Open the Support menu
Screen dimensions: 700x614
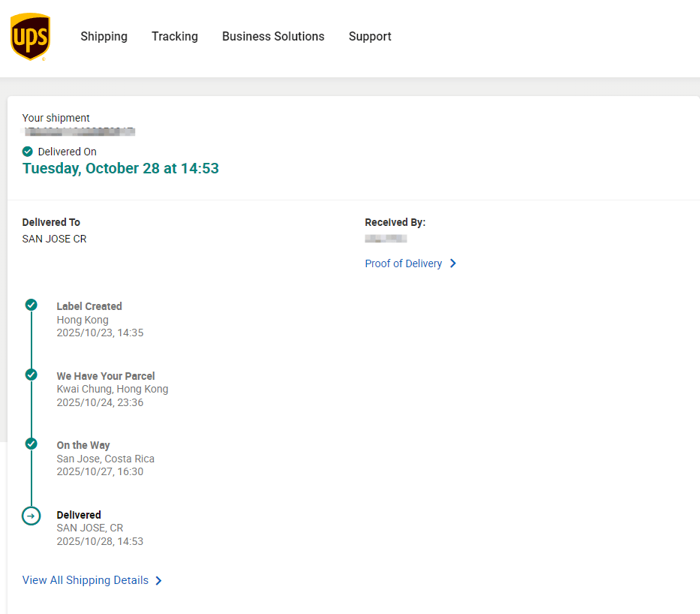[370, 37]
